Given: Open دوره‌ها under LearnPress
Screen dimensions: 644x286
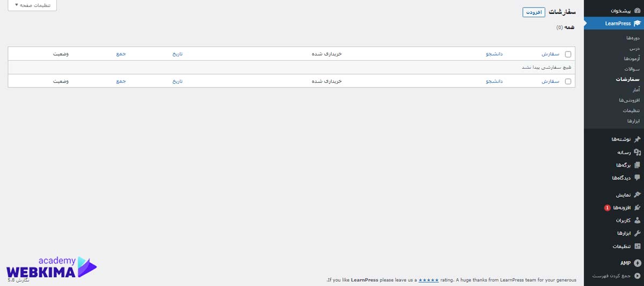Looking at the screenshot, I should [633, 38].
